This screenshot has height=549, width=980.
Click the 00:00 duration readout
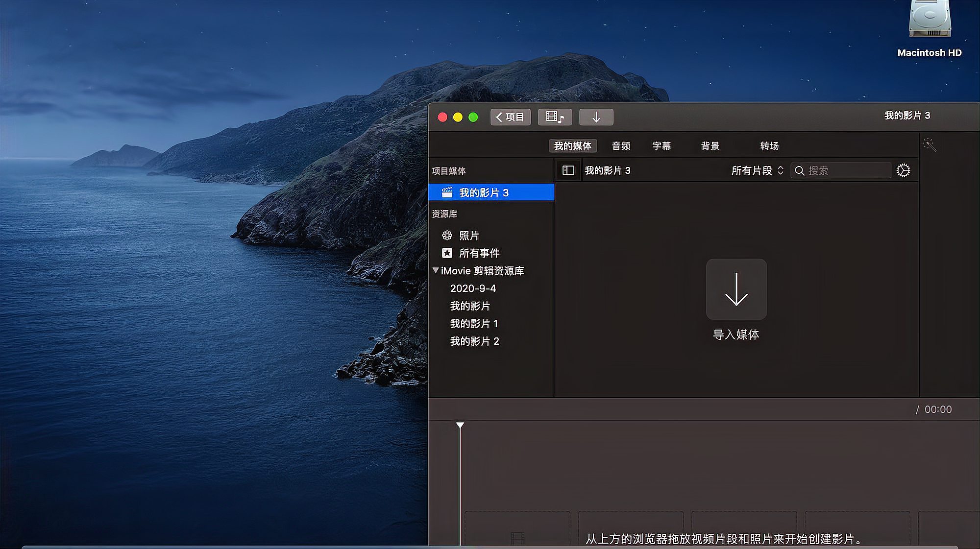coord(938,409)
